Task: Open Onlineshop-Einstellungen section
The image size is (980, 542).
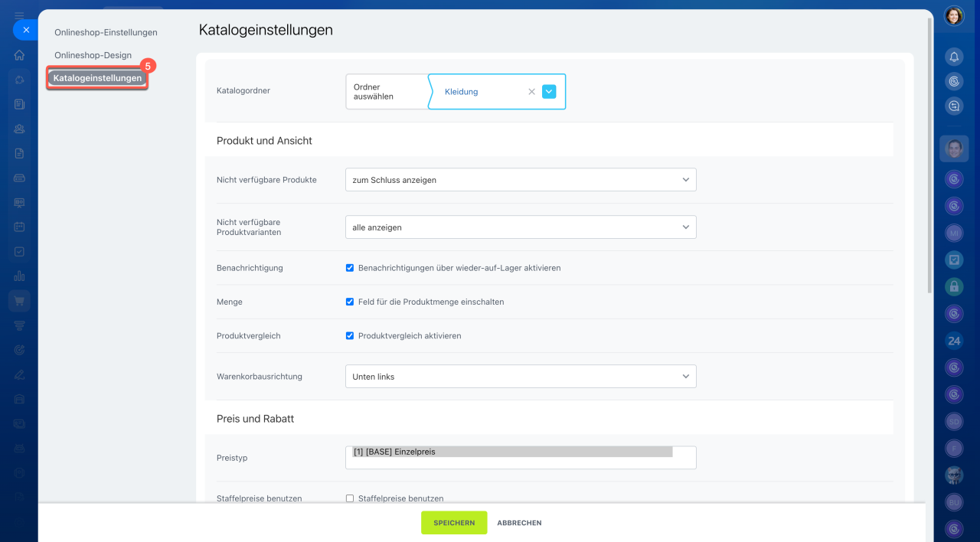Action: click(106, 32)
